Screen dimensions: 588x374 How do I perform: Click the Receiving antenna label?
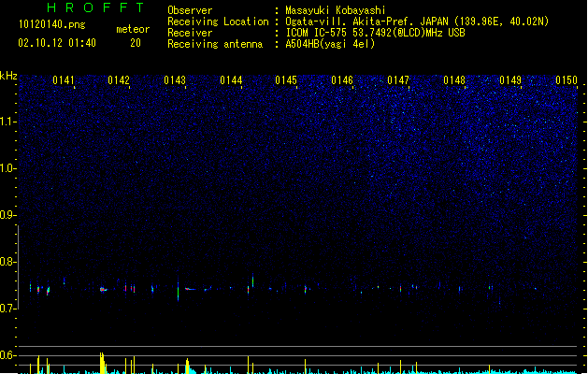click(x=215, y=44)
